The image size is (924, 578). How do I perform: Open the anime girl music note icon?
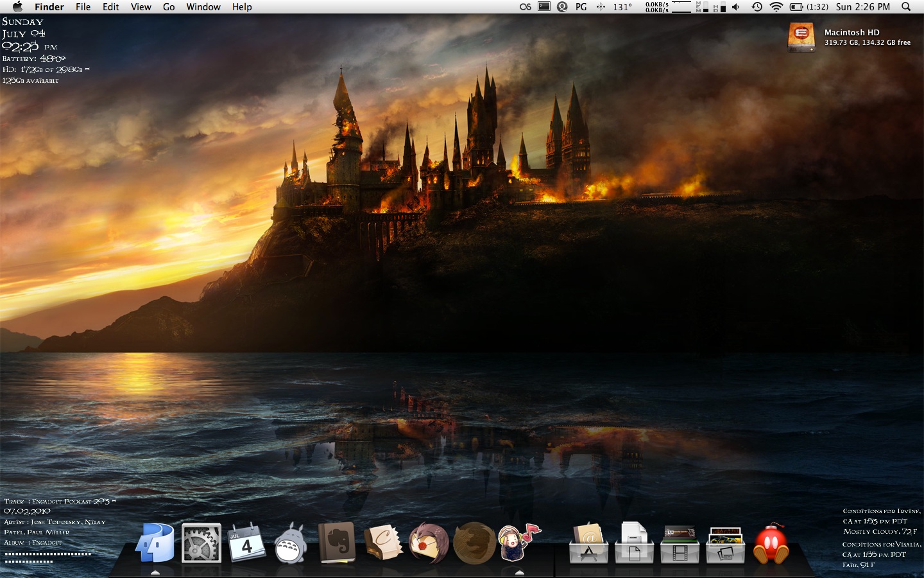coord(519,543)
